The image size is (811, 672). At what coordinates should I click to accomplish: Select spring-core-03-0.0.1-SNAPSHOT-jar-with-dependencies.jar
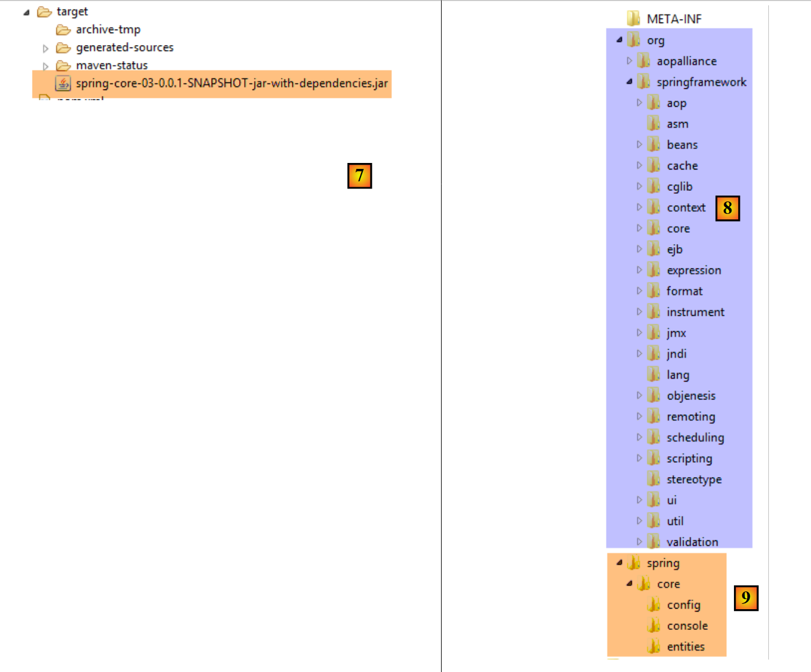point(231,84)
